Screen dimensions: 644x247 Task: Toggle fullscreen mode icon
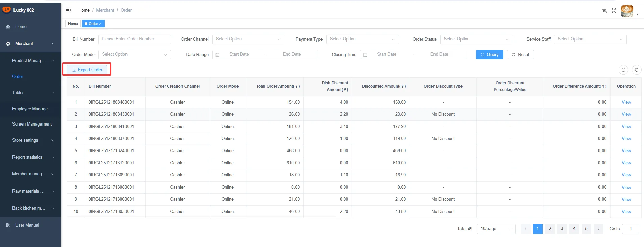[x=614, y=11]
